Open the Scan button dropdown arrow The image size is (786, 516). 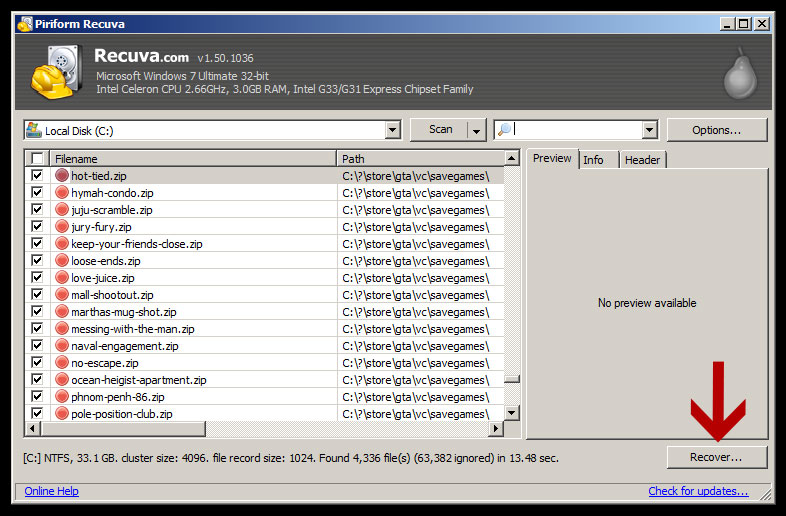coord(476,130)
